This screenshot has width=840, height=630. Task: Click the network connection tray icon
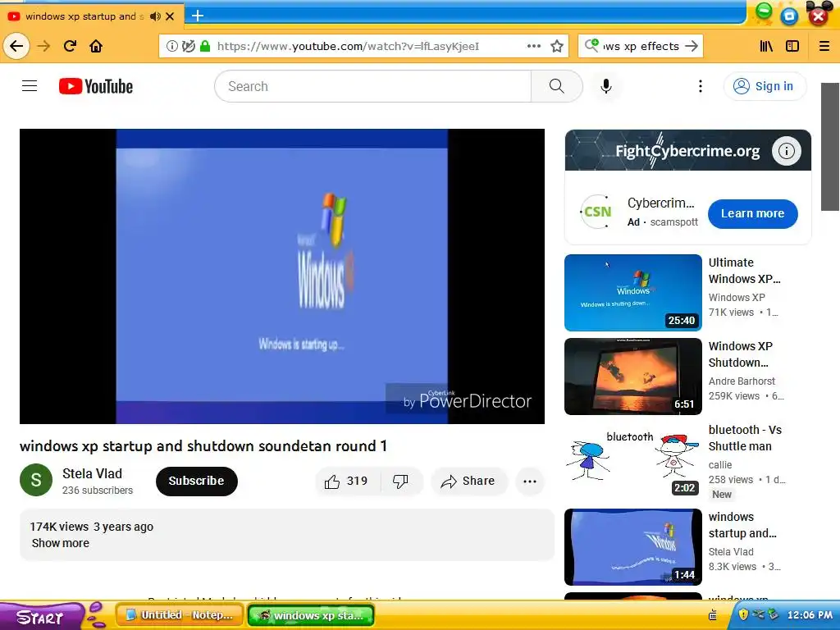point(758,614)
